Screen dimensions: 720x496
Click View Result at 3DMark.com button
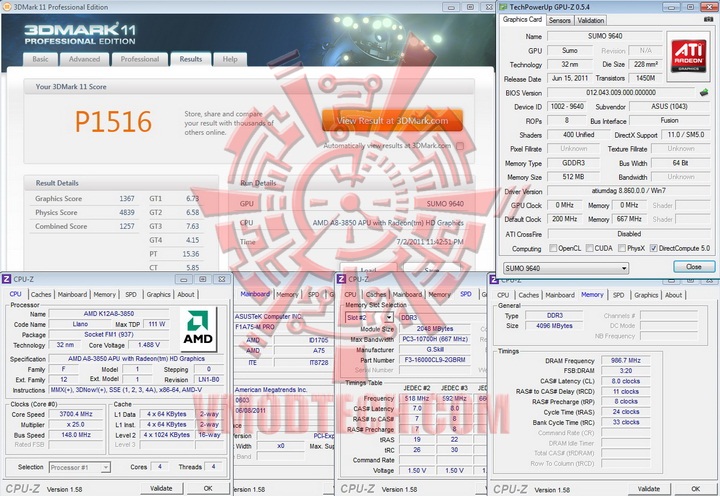tap(392, 120)
